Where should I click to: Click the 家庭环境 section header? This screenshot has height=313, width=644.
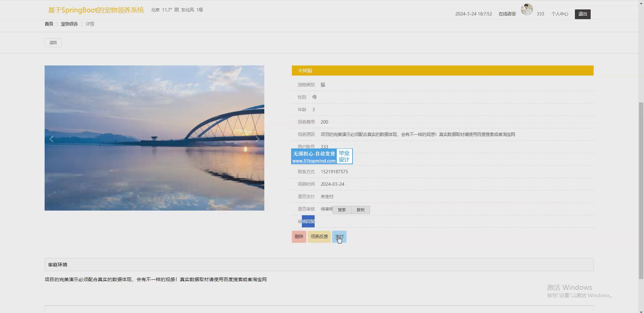click(x=319, y=265)
